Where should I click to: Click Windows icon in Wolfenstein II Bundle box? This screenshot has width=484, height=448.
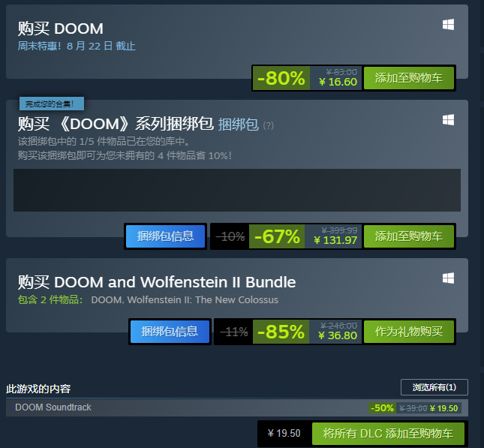click(x=448, y=278)
